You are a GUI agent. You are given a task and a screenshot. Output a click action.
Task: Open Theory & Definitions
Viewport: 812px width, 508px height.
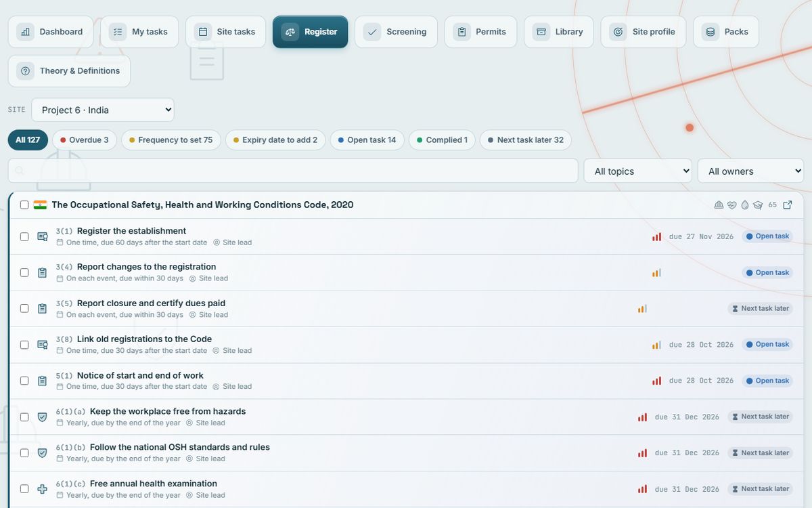pos(69,71)
